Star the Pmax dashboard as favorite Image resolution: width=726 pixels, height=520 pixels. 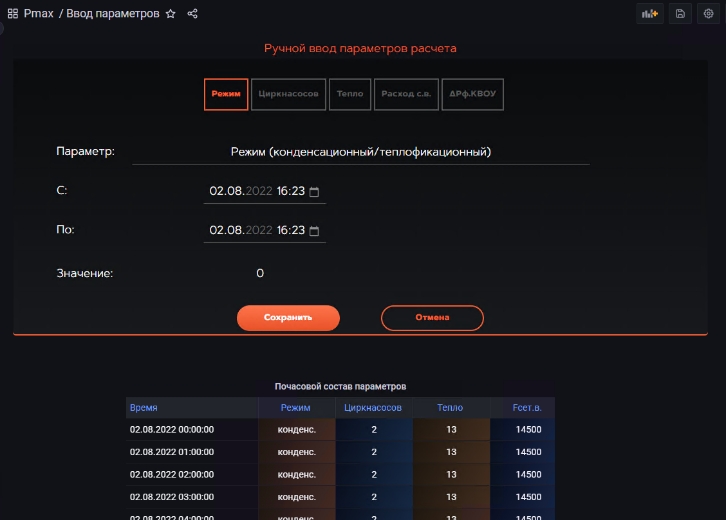(170, 14)
